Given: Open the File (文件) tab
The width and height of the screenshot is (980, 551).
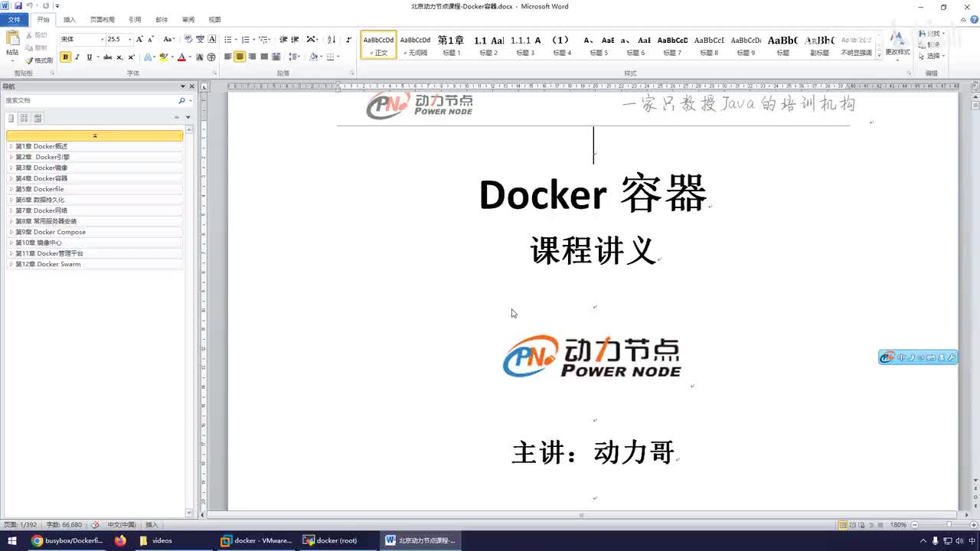Looking at the screenshot, I should pos(15,19).
